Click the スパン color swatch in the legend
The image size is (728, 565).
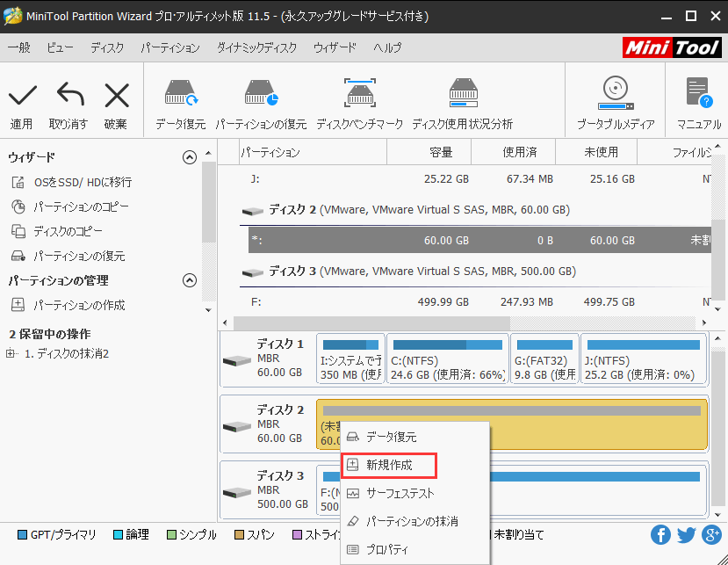pos(239,534)
